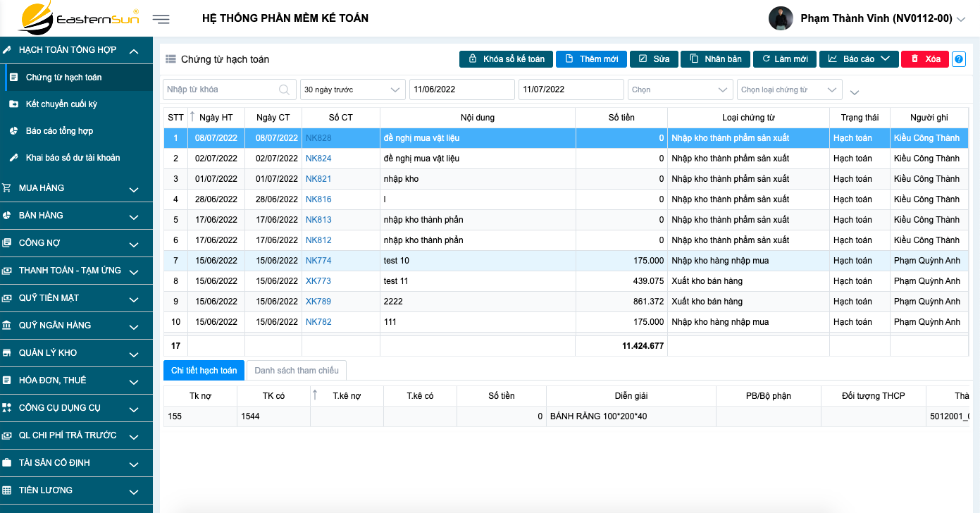Click the Nhập từ khóa search field
This screenshot has height=513, width=980.
pos(220,89)
